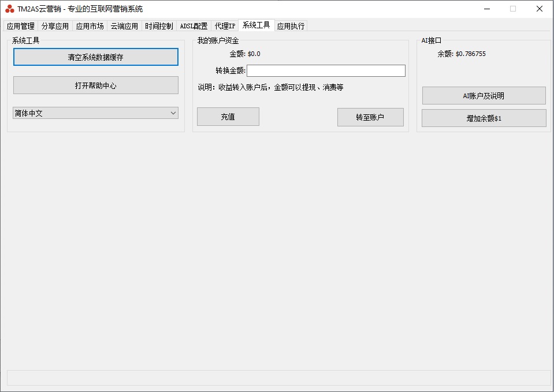The image size is (554, 392).
Task: Switch to the 应用管理 tab
Action: 21,26
